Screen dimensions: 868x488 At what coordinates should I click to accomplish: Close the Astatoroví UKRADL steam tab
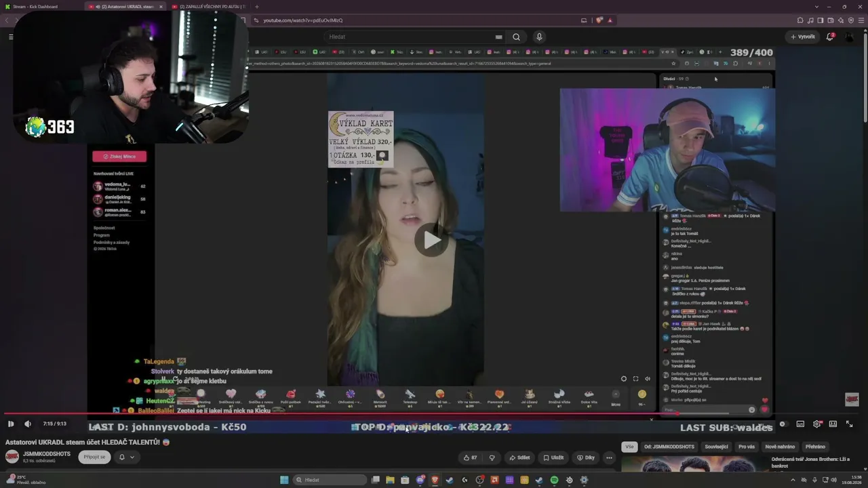pyautogui.click(x=161, y=6)
